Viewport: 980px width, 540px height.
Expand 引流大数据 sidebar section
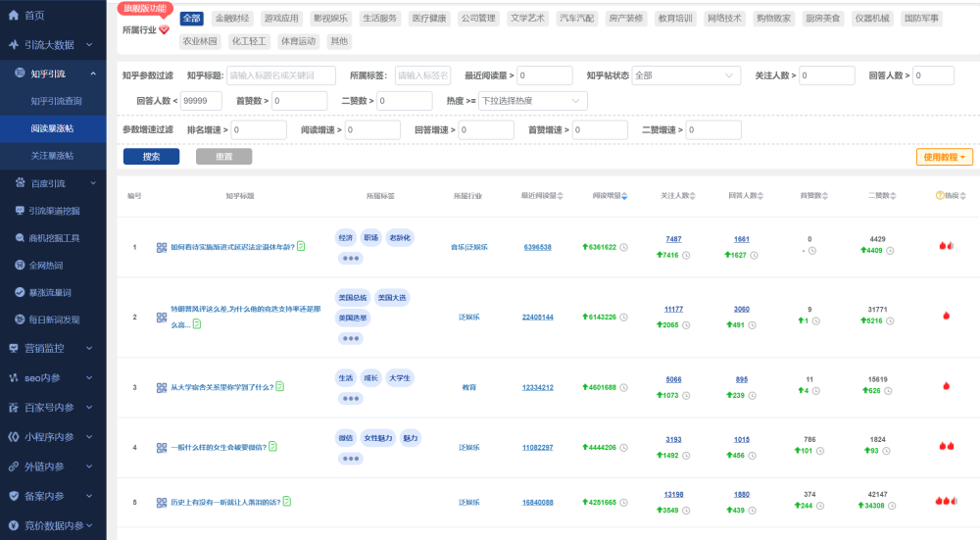[89, 44]
